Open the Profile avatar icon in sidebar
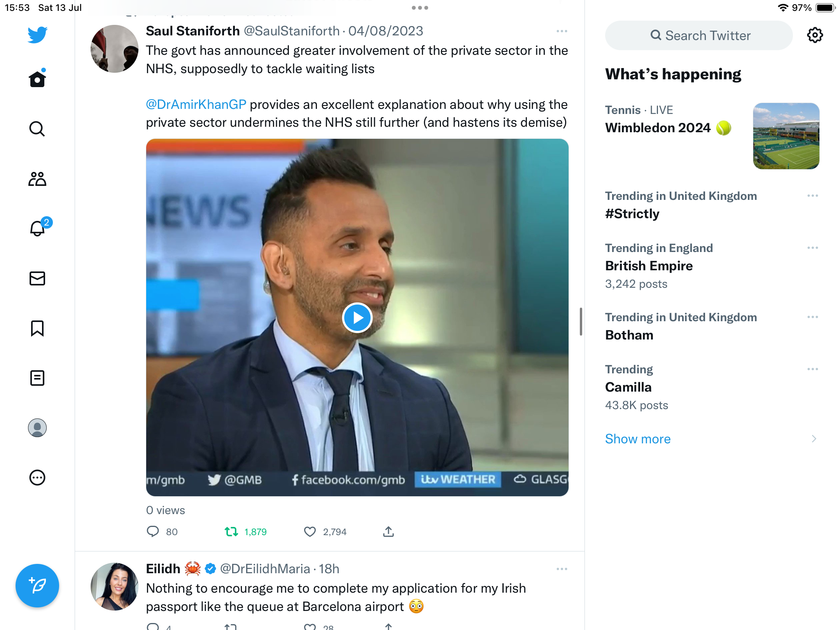This screenshot has width=840, height=630. (x=37, y=428)
